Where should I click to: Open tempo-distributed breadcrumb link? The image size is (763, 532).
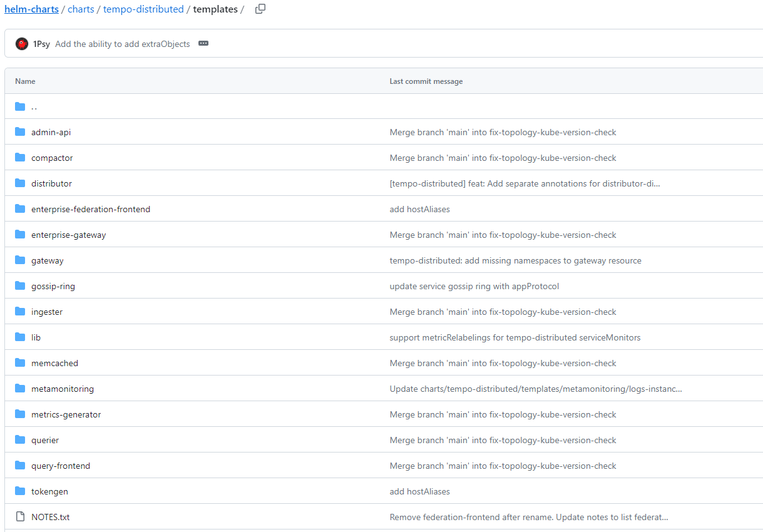143,9
